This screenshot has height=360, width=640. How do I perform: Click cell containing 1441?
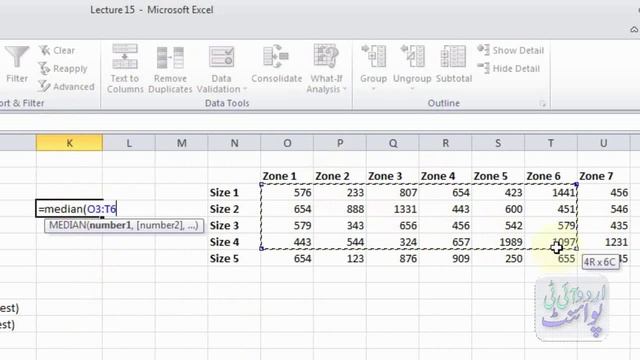[551, 193]
